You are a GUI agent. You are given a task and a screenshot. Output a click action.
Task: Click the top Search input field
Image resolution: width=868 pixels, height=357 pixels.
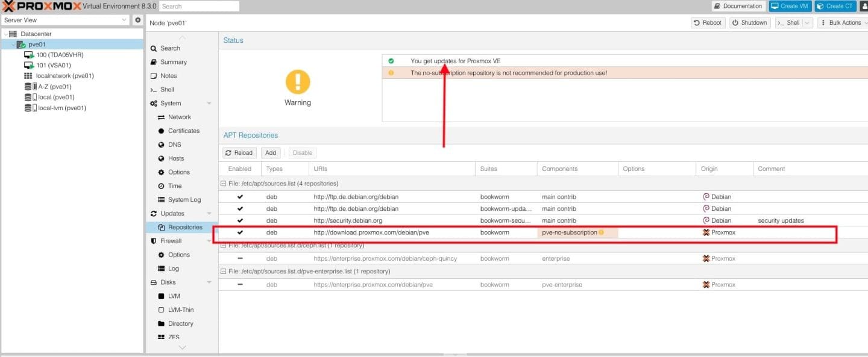coord(199,6)
